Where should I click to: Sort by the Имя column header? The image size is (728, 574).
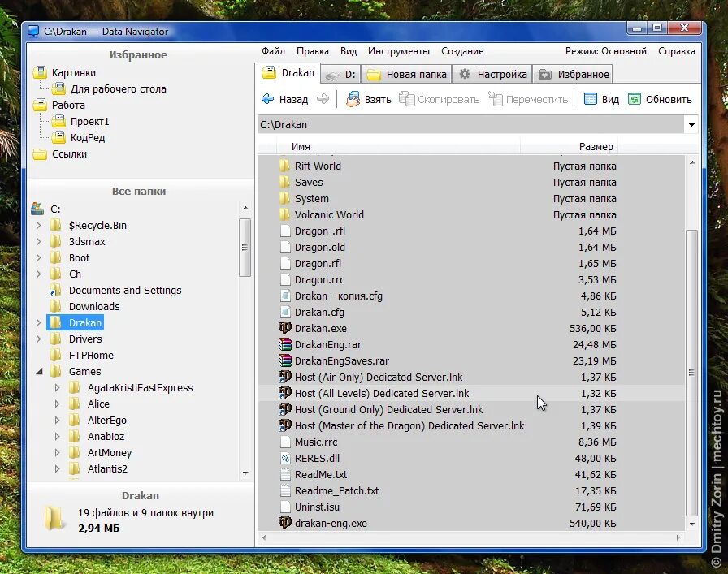397,147
